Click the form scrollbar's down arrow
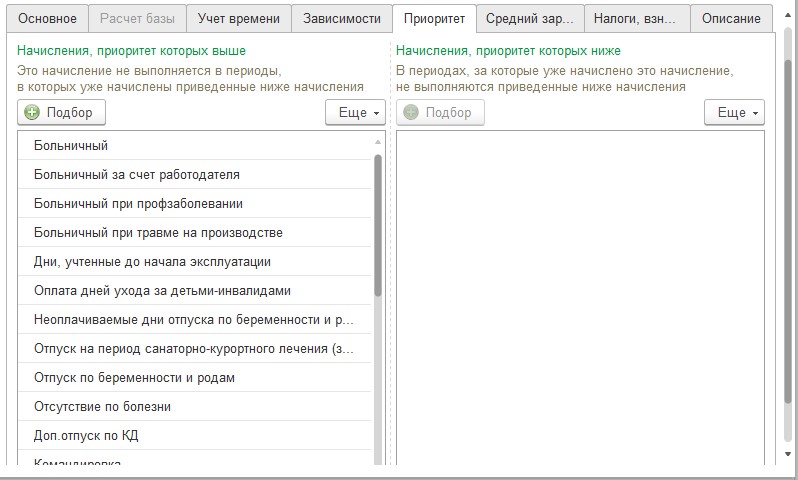This screenshot has width=798, height=480. pos(788,454)
